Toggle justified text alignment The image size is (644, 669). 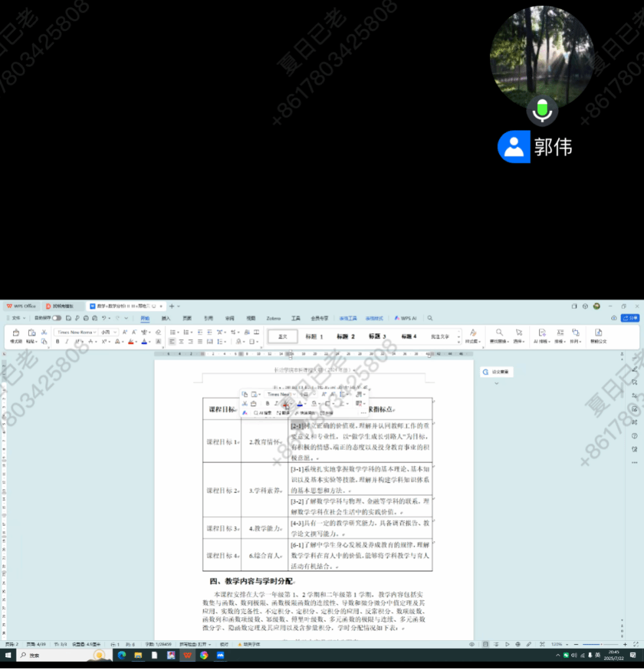click(200, 341)
